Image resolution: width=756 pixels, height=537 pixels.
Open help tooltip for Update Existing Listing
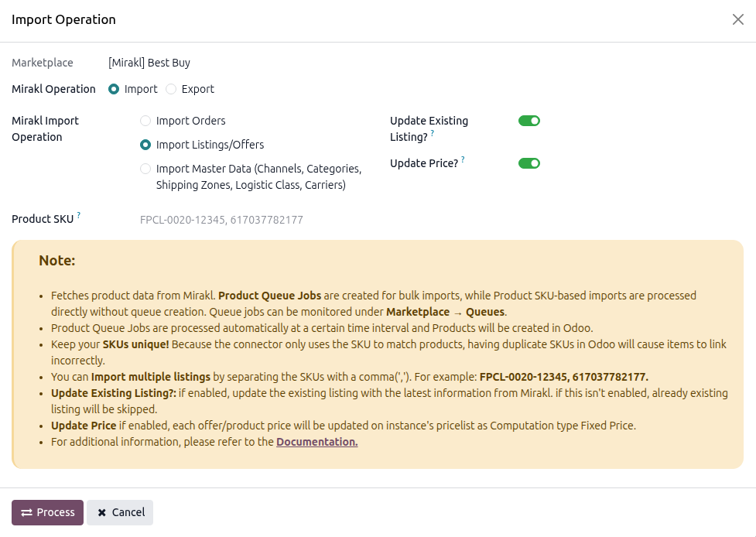click(433, 133)
